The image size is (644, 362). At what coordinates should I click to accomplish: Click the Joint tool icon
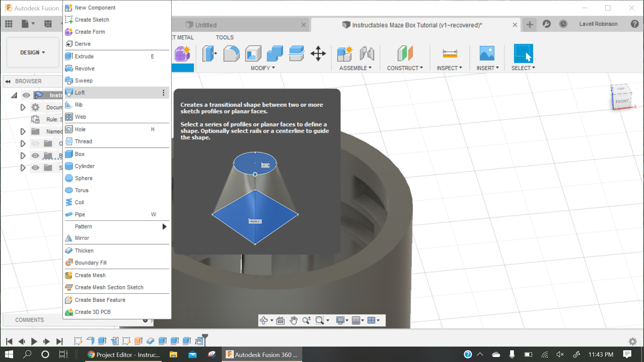367,54
